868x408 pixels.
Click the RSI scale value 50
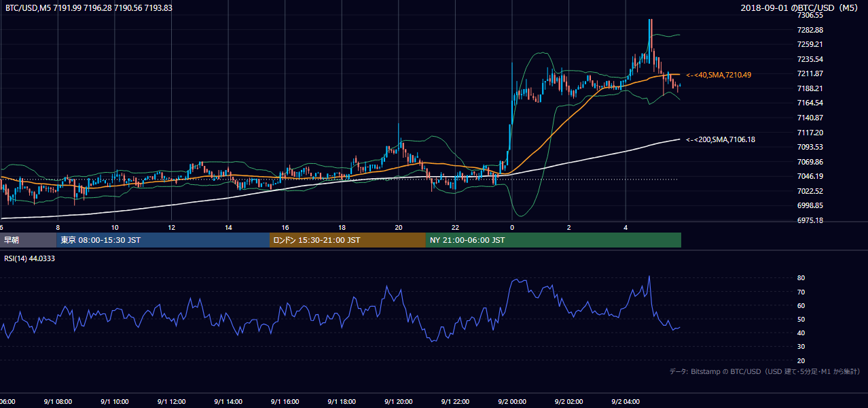click(801, 320)
